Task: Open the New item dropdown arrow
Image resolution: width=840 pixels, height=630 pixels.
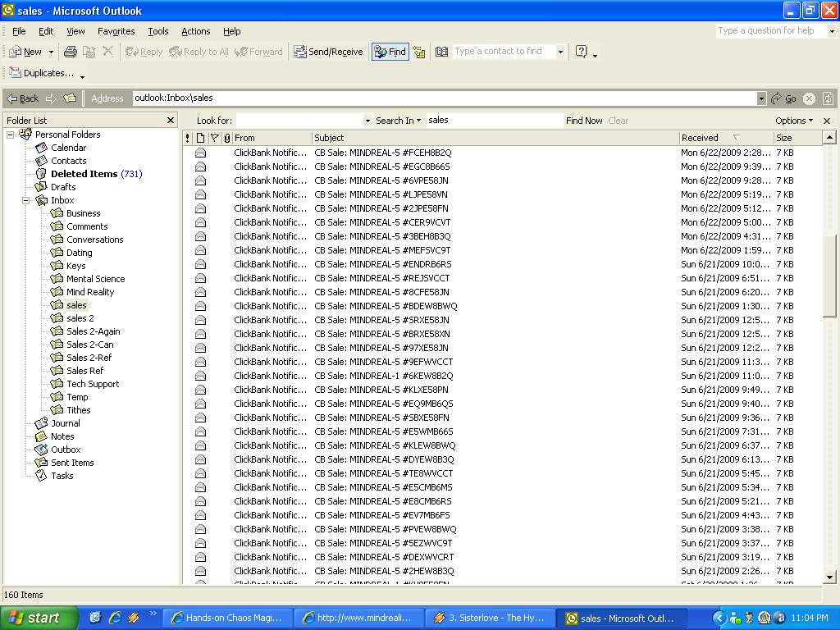Action: pos(51,52)
